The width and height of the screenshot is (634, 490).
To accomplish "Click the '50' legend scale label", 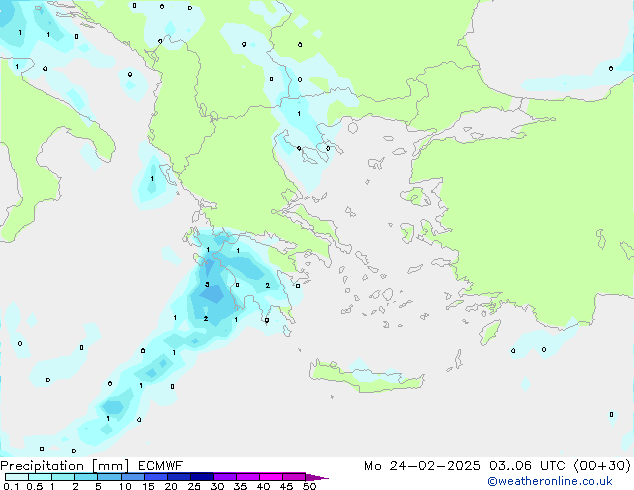I will pyautogui.click(x=310, y=486).
